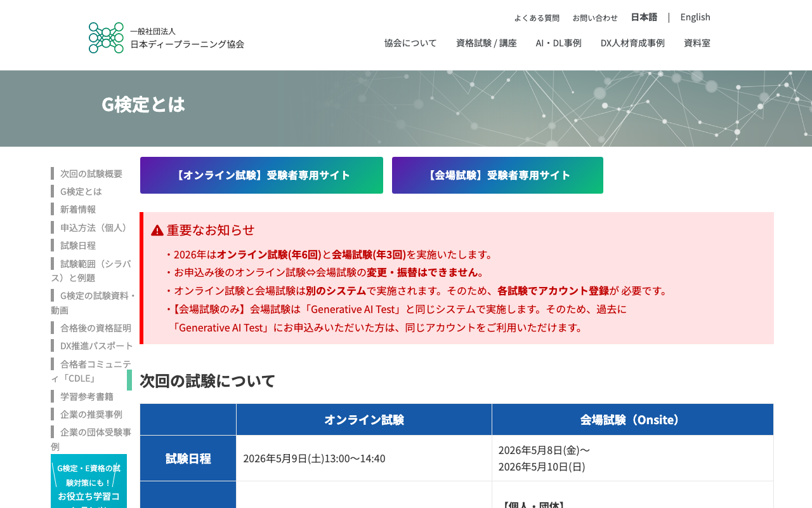The image size is (812, 508).
Task: Open the DX人材育成事例 menu
Action: [x=632, y=43]
